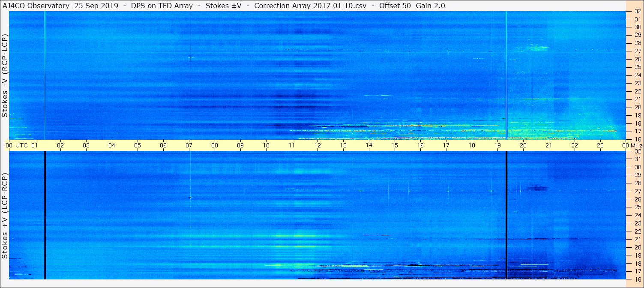This screenshot has width=644, height=288.
Task: Select the 01 hour mark on time axis
Action: click(x=35, y=145)
